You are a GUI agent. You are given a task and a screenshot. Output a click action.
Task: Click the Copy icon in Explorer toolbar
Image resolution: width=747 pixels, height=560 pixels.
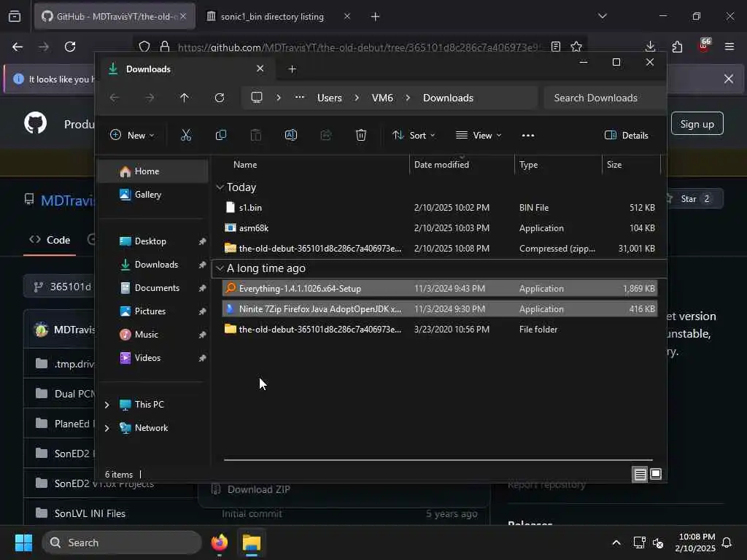click(220, 135)
